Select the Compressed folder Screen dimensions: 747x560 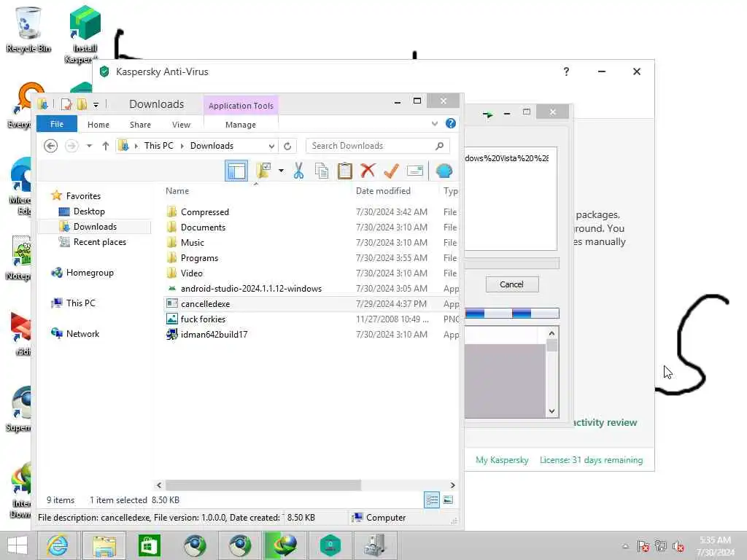pos(204,212)
